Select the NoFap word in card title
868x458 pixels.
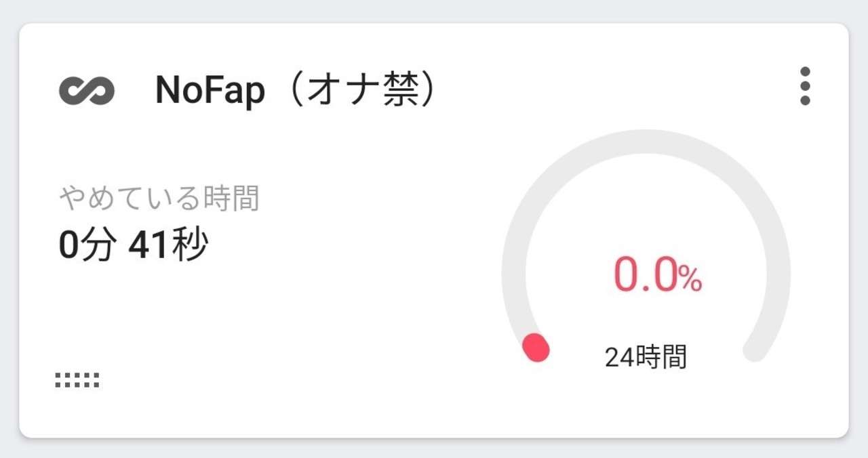coord(210,90)
